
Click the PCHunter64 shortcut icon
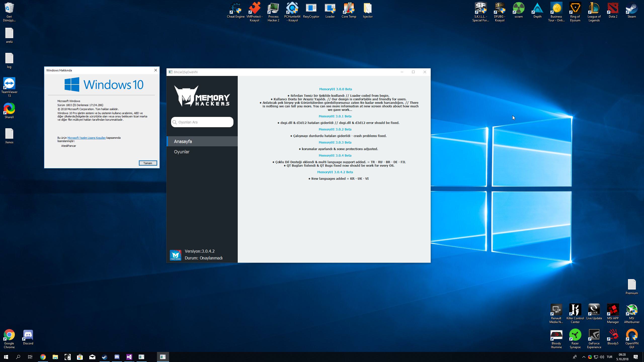(292, 12)
